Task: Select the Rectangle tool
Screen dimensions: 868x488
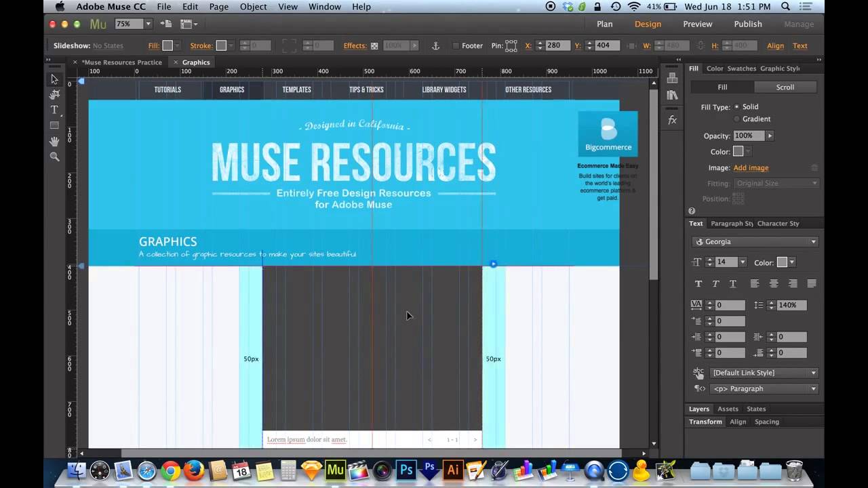Action: (x=54, y=125)
